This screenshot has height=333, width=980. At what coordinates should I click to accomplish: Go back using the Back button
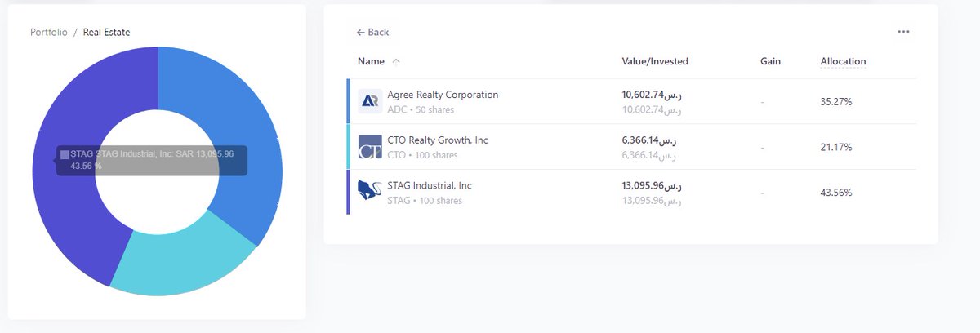(x=372, y=33)
